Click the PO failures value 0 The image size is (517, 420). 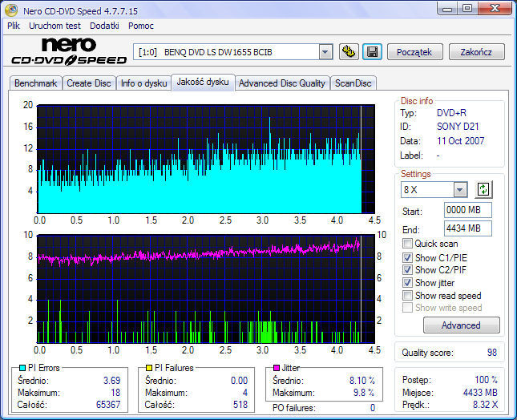click(373, 408)
